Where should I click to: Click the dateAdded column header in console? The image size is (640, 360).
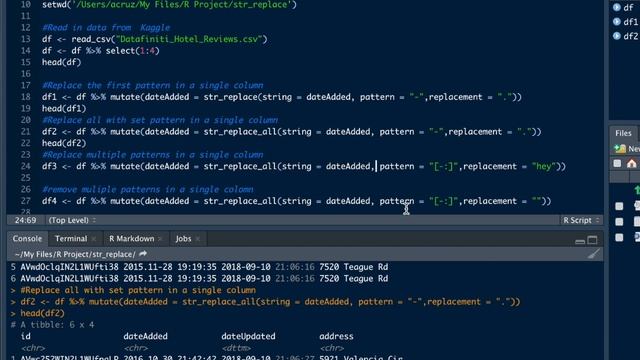145,336
